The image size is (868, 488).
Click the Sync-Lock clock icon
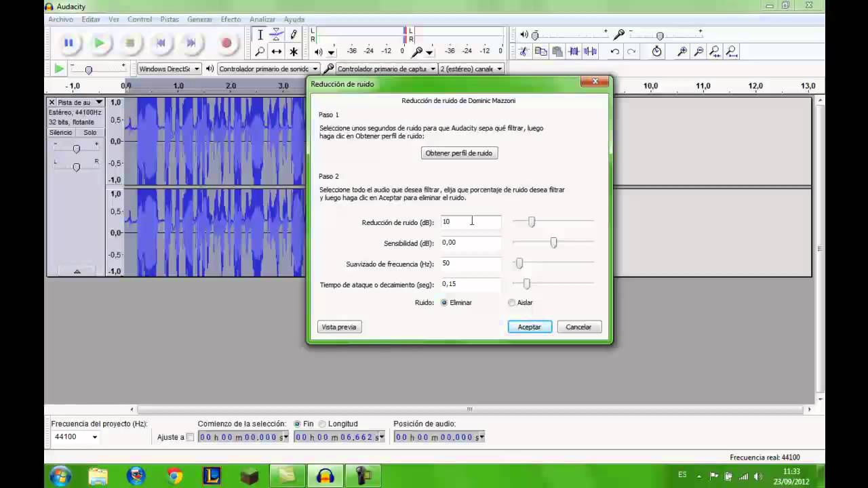657,52
